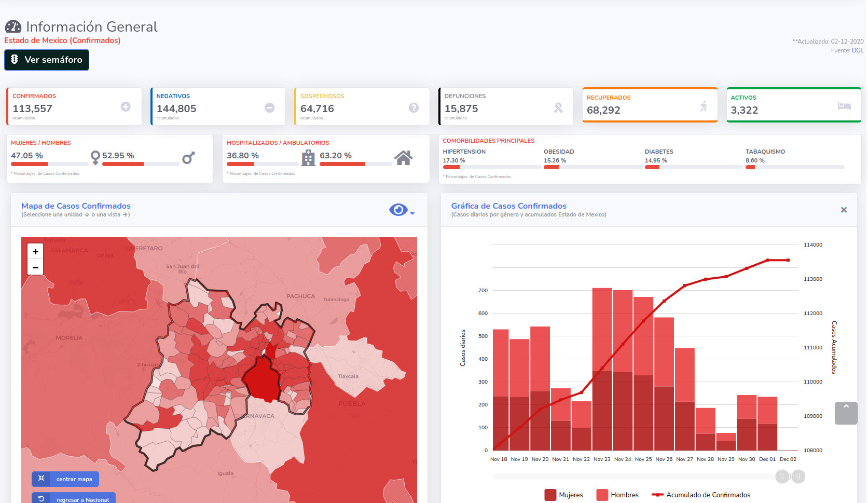The height and width of the screenshot is (503, 868).
Task: Click the Tlaxcala label on map
Action: [x=348, y=376]
